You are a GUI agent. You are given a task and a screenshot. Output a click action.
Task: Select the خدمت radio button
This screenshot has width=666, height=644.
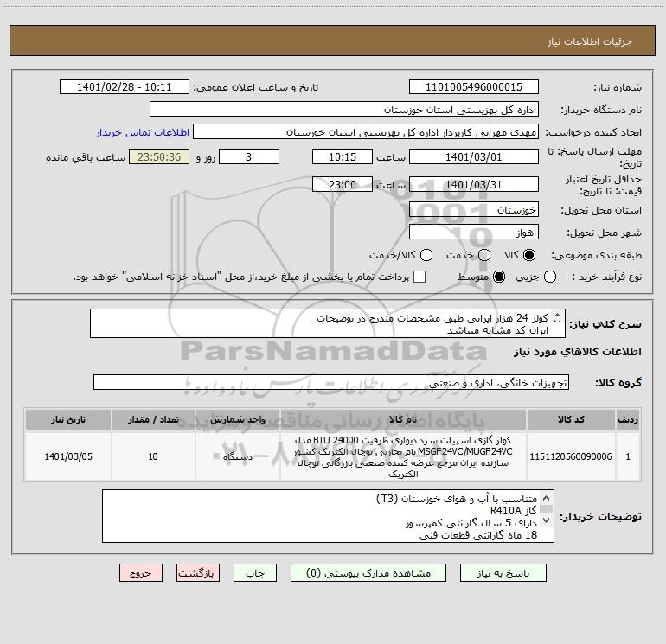click(484, 255)
